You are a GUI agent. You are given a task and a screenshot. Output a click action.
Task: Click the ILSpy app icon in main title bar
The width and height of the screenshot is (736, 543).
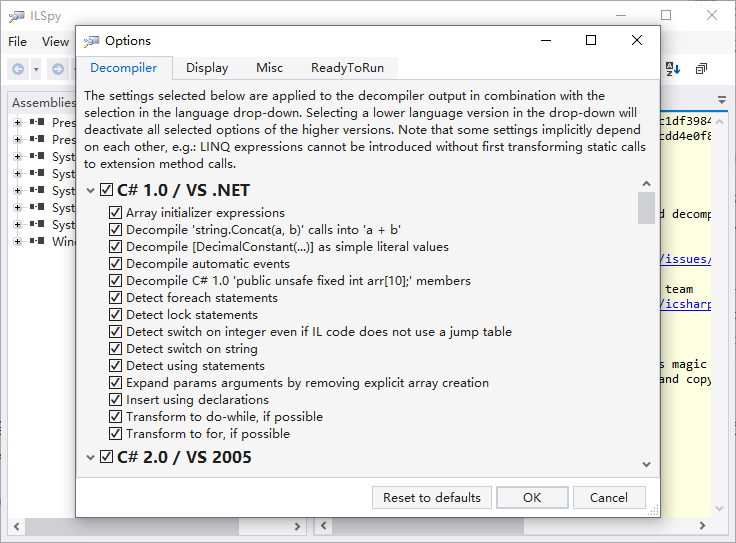[16, 16]
